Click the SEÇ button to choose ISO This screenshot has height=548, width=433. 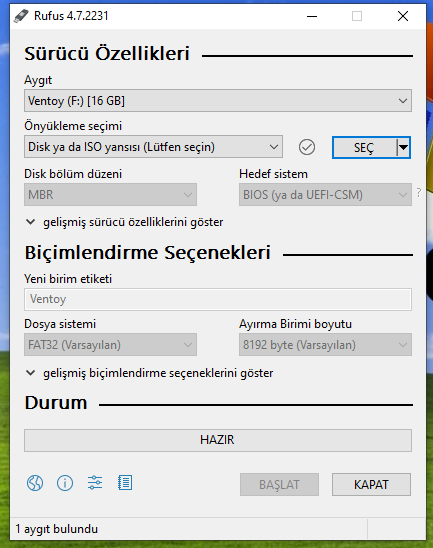point(365,147)
